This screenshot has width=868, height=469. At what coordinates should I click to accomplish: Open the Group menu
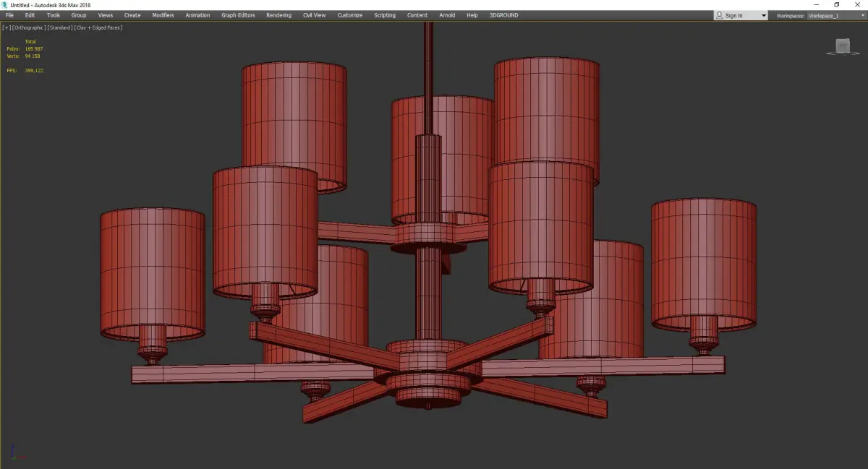(x=79, y=15)
